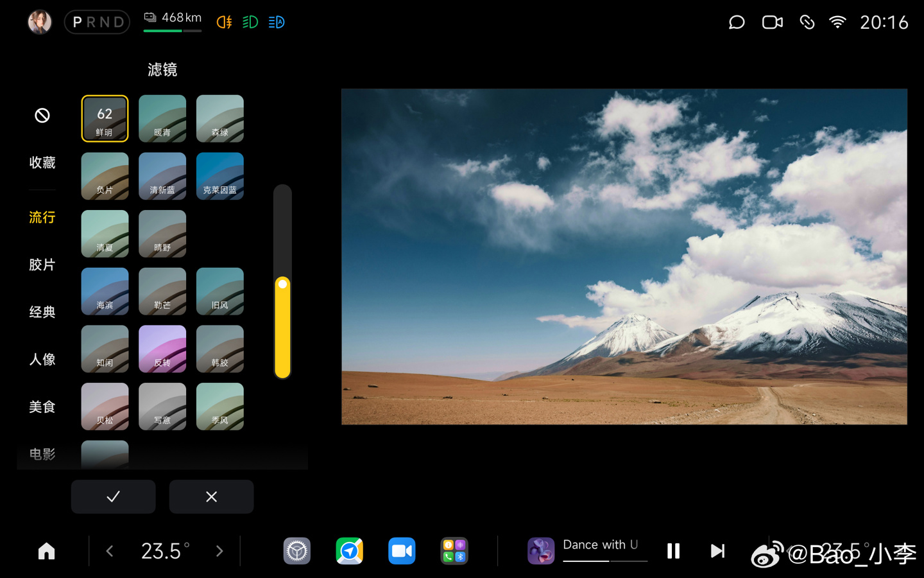Pause the song Dance with U
This screenshot has height=578, width=924.
(x=673, y=551)
